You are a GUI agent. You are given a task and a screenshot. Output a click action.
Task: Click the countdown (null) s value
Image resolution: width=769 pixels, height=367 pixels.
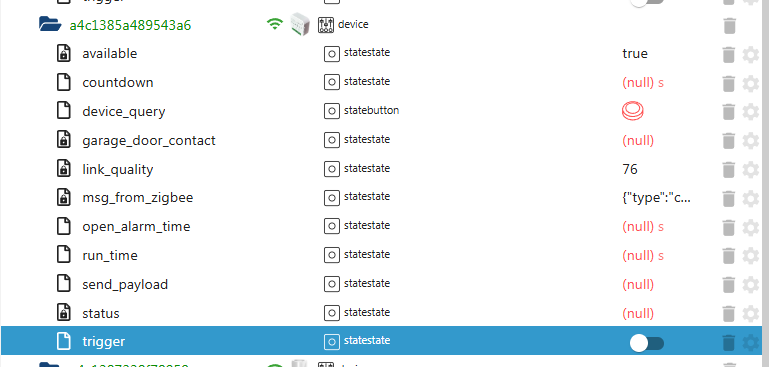[x=642, y=83]
